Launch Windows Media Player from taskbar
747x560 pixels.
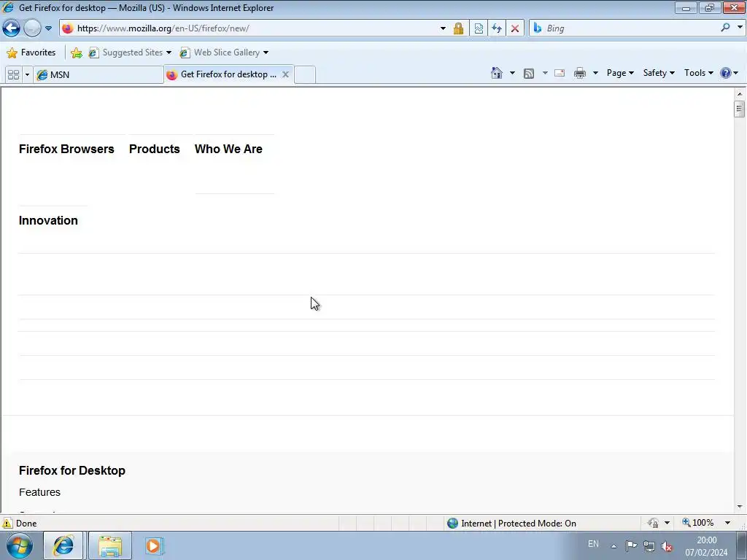point(153,545)
